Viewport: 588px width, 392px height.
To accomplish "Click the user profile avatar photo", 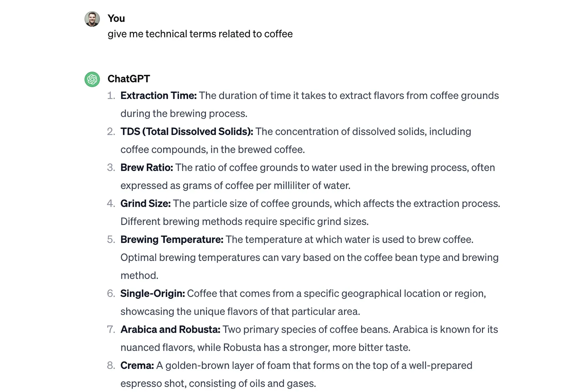I will 92,19.
